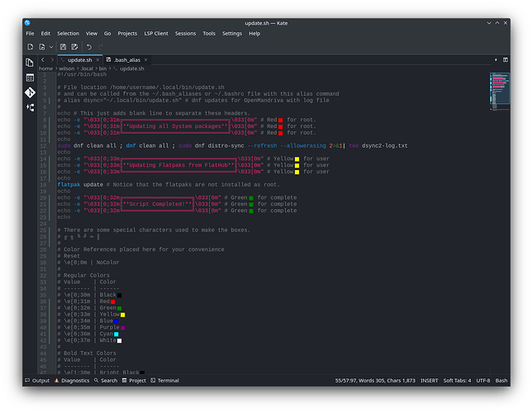Screen dimensions: 532x413
Task: Open the Filesystem browser sidebar icon
Action: [x=30, y=78]
